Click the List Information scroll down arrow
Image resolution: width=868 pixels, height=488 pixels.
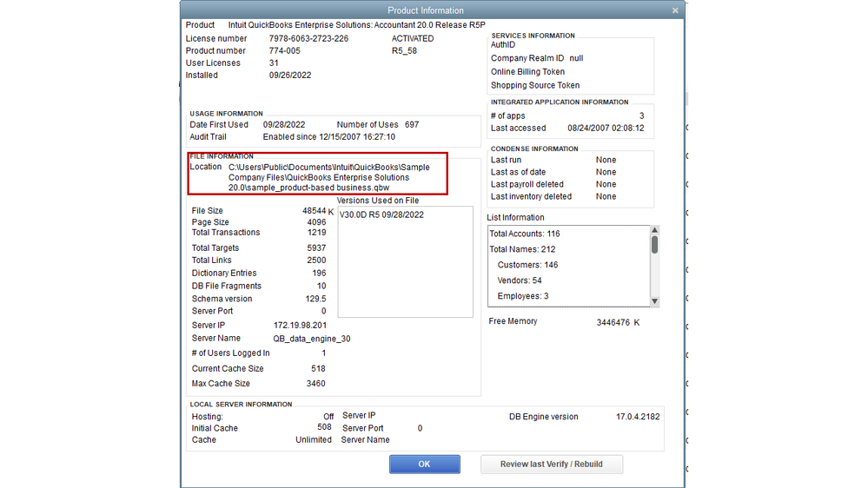pos(655,301)
